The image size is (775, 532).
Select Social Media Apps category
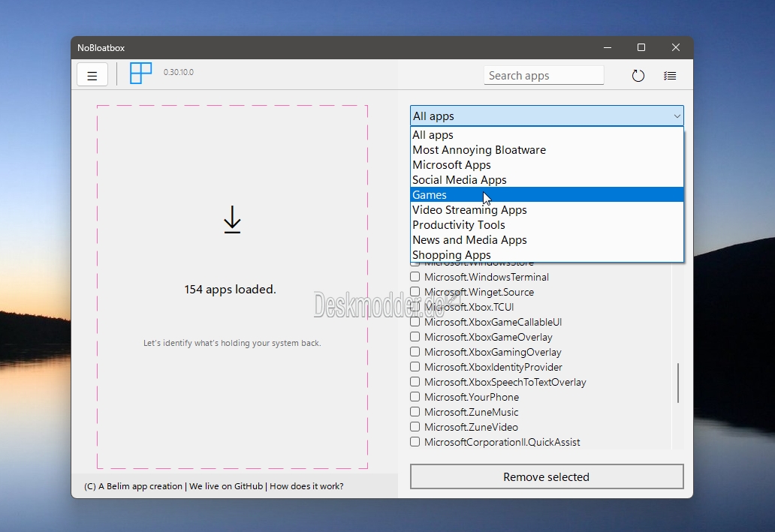(x=547, y=180)
